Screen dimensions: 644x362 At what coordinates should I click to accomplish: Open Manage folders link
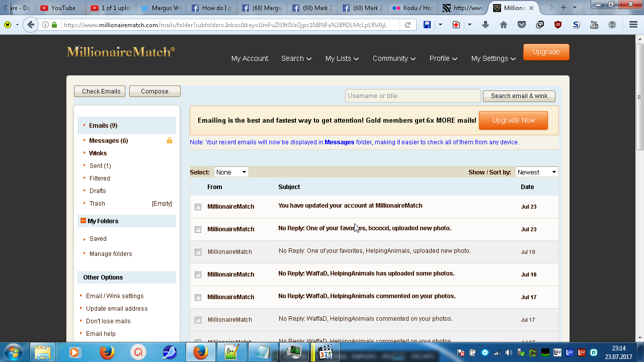pyautogui.click(x=111, y=254)
